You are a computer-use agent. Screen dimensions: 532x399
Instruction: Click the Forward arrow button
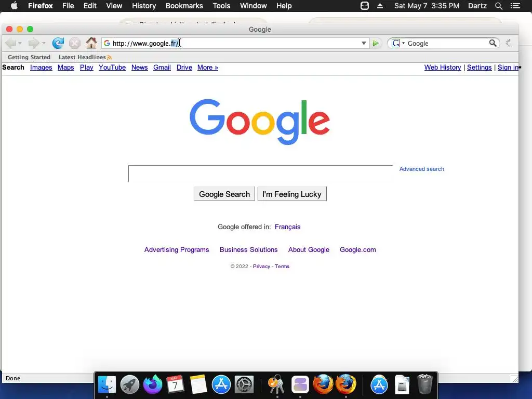pos(34,43)
